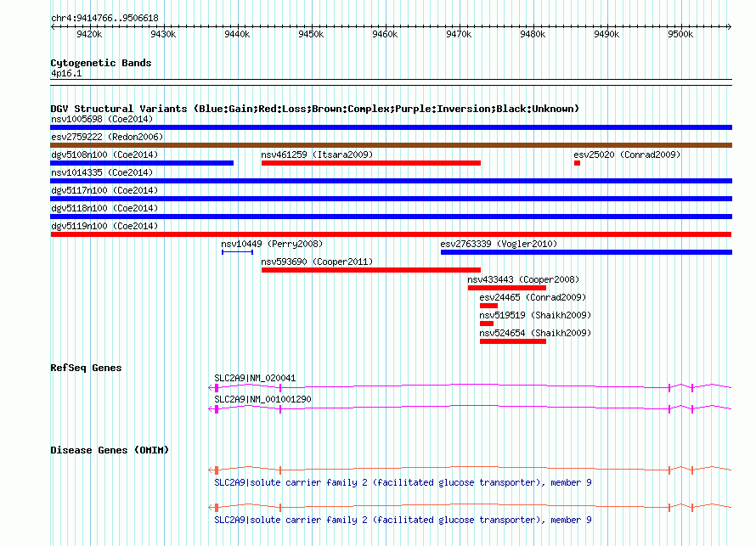Select the red nsv524654 loss bar
Viewport: 756px width, 546px height.
point(513,341)
